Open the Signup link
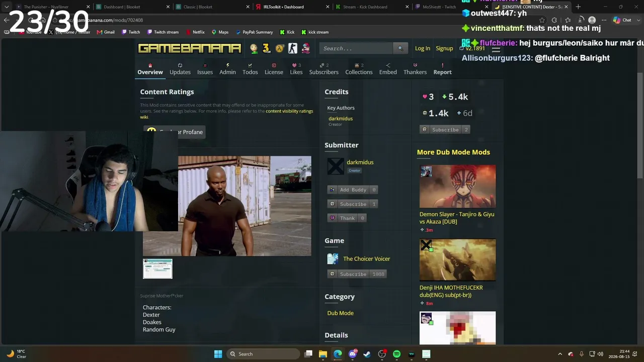 pos(444,48)
